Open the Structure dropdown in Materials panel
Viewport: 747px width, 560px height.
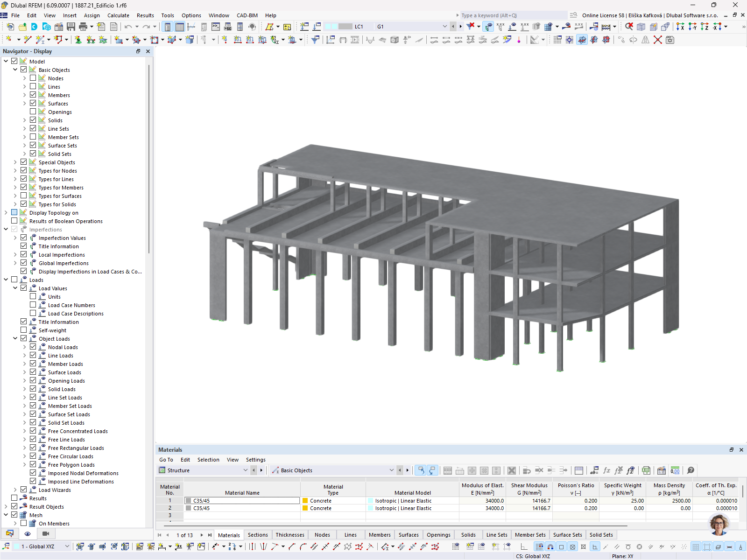click(245, 470)
